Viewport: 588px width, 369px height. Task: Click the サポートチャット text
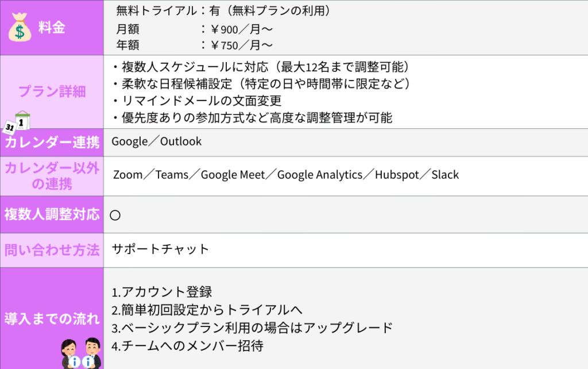click(160, 249)
